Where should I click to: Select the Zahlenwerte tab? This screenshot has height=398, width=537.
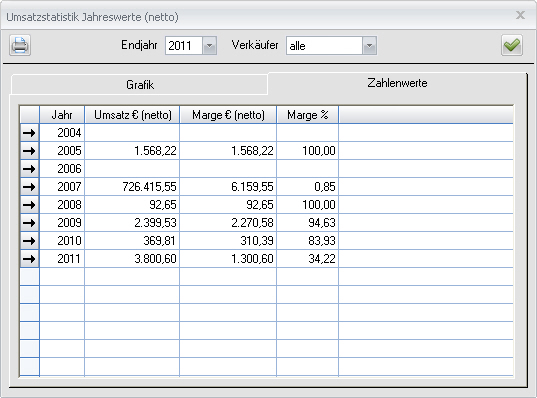tap(397, 83)
